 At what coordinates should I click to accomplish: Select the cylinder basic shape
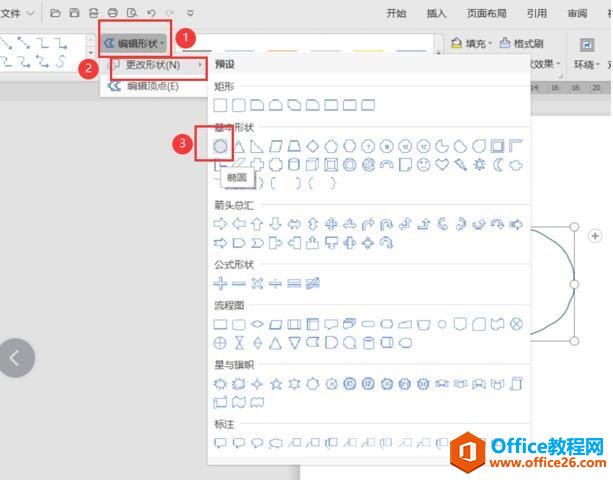[x=294, y=165]
